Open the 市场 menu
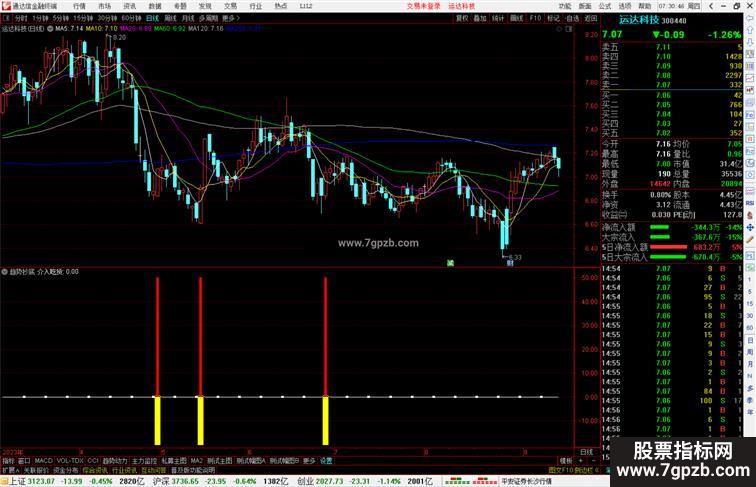The width and height of the screenshot is (756, 487). pos(104,6)
